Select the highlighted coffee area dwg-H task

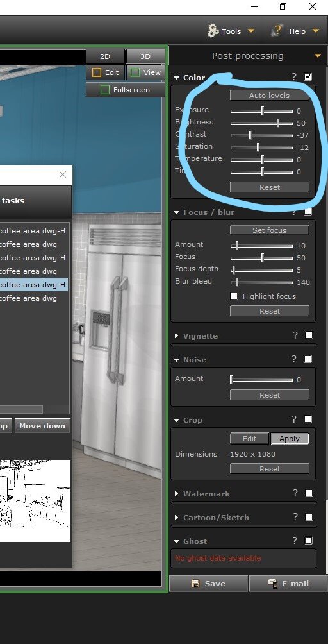click(x=33, y=285)
